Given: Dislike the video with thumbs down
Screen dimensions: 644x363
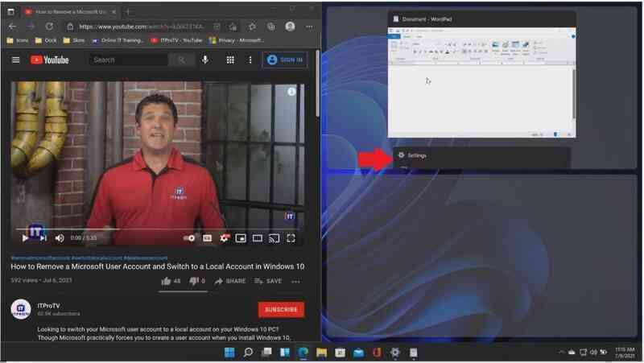Looking at the screenshot, I should [x=196, y=281].
